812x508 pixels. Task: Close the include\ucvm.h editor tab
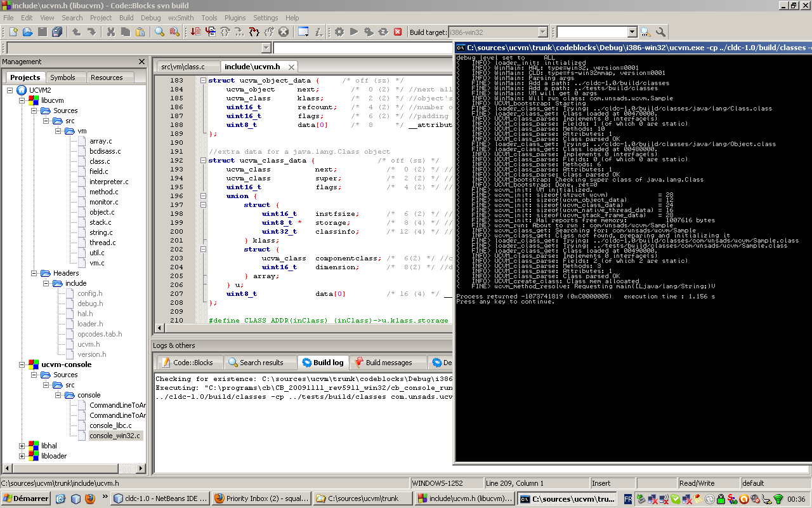point(291,67)
